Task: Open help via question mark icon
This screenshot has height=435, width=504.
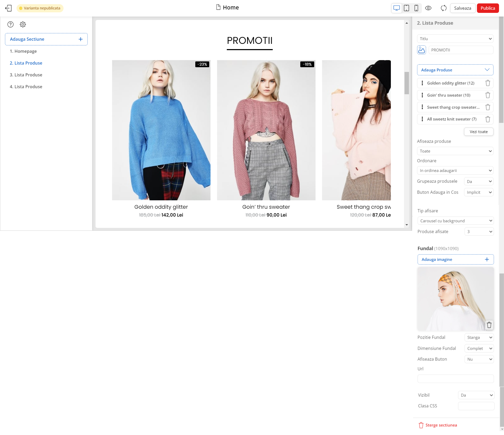Action: [x=10, y=24]
